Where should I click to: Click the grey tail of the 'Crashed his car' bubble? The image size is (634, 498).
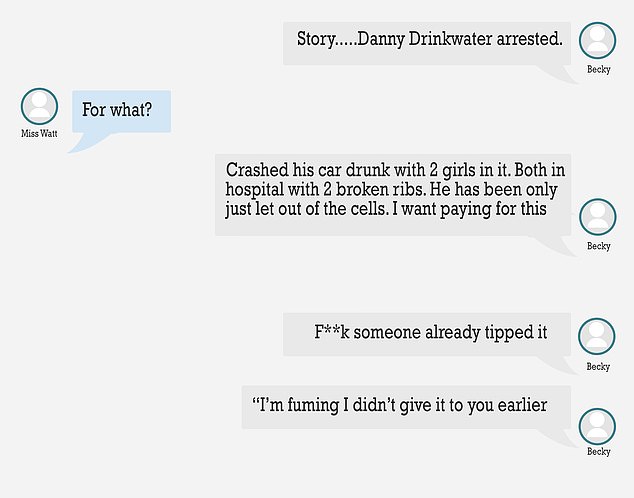[556, 245]
